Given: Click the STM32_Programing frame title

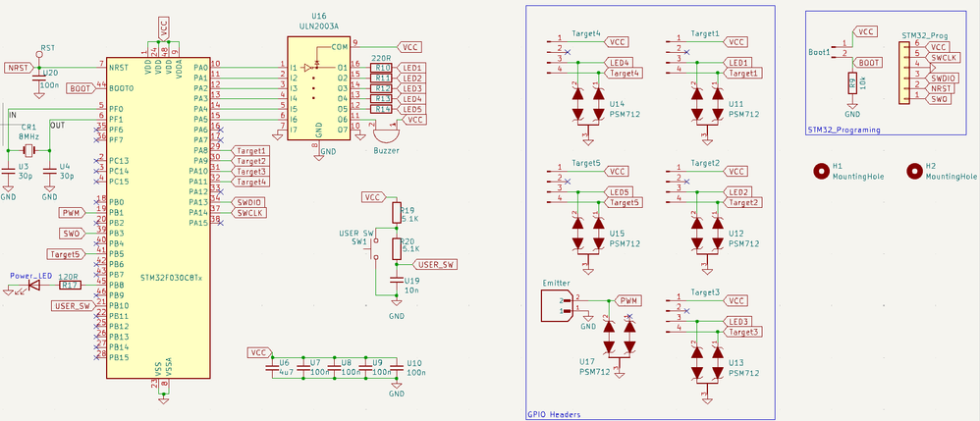Looking at the screenshot, I should 844,130.
